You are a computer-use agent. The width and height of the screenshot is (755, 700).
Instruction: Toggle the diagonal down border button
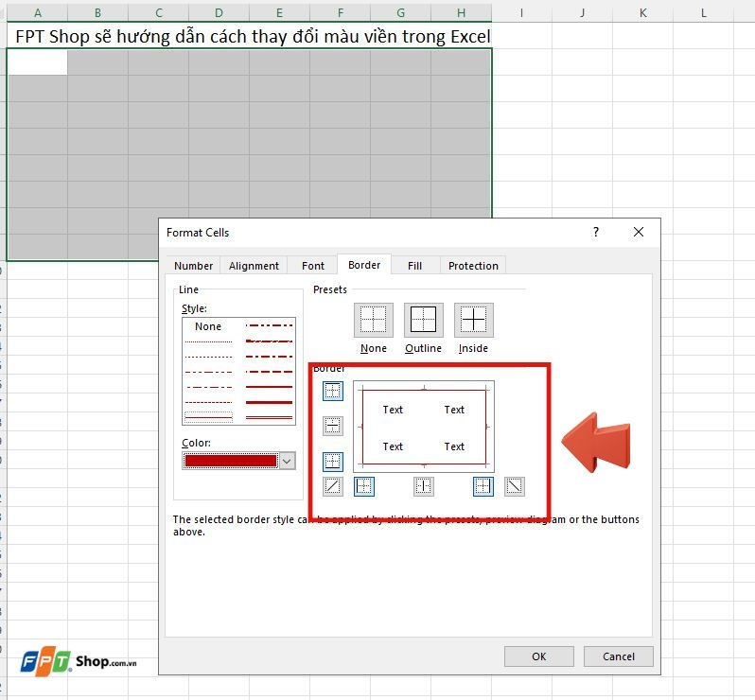[515, 486]
